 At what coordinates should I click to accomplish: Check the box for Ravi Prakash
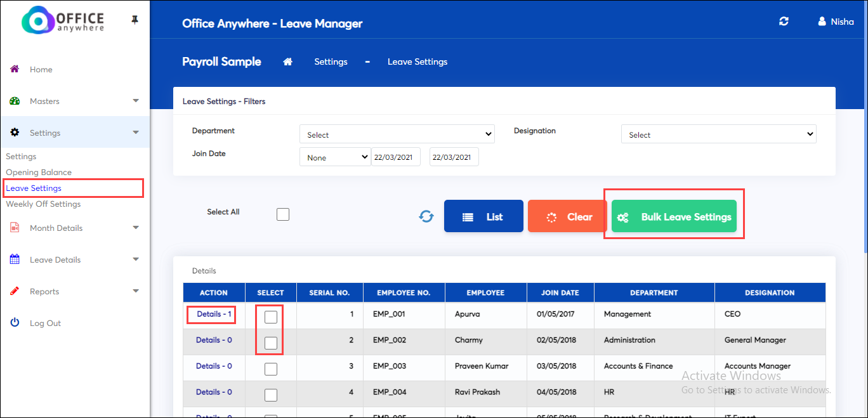coord(271,395)
